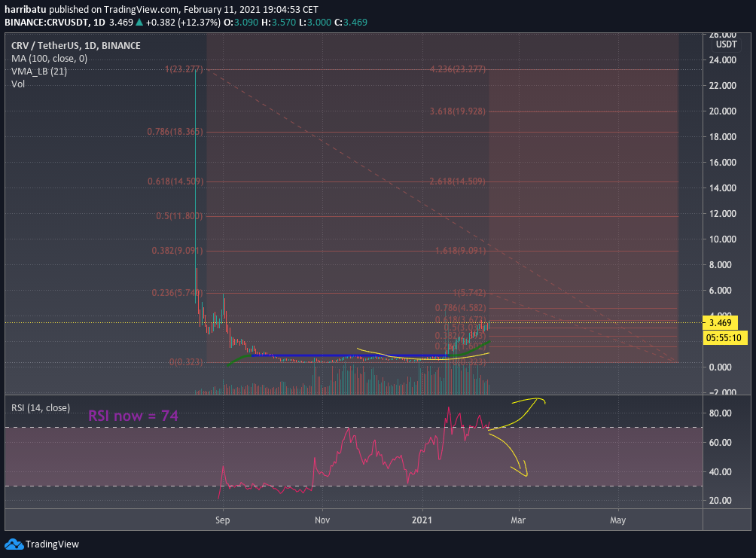Click the purple 'RSI now = 74' annotation
This screenshot has height=558, width=756.
coord(133,416)
